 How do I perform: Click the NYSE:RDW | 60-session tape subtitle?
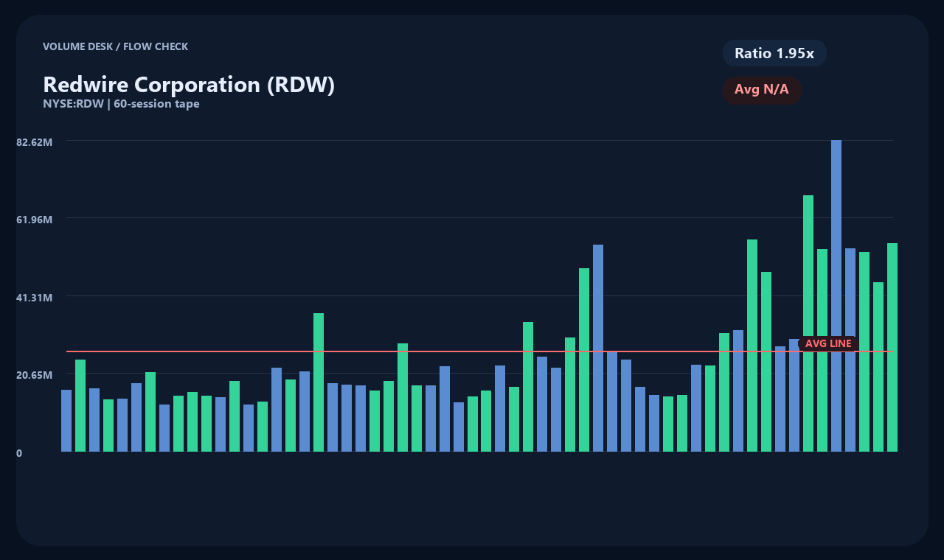click(121, 104)
